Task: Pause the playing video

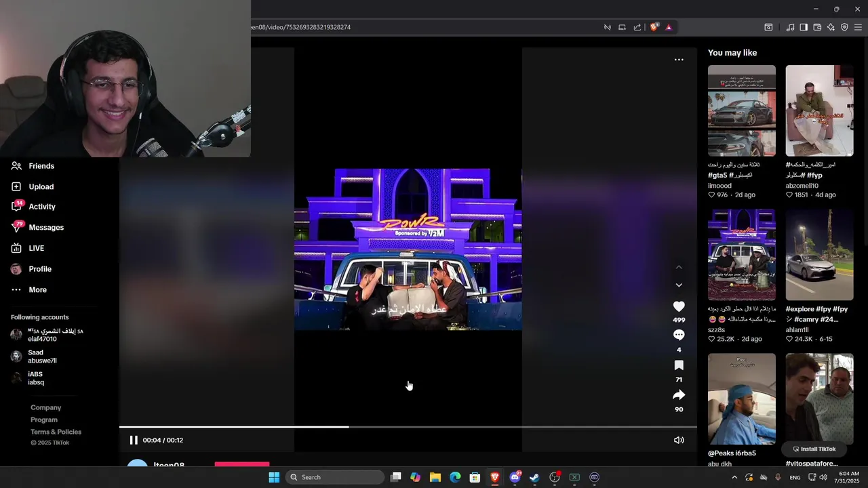Action: click(134, 440)
